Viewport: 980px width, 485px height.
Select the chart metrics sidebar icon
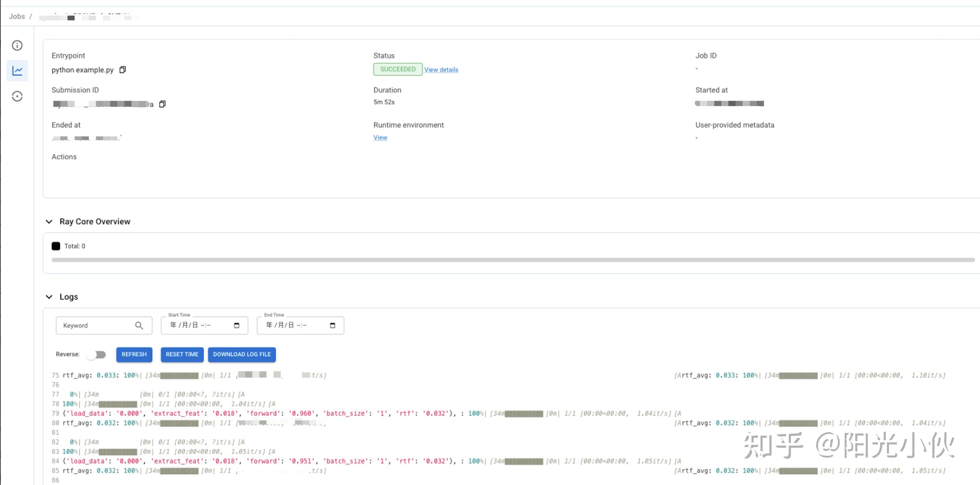click(x=17, y=71)
